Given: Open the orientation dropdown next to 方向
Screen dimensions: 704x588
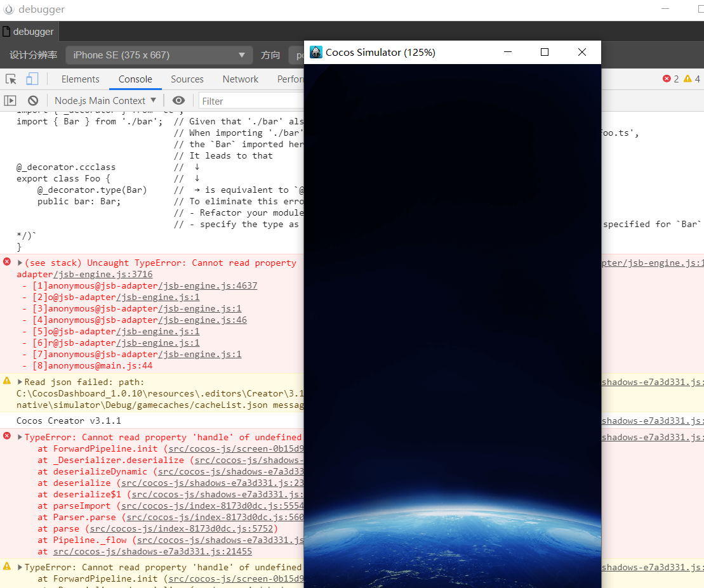Looking at the screenshot, I should click(x=296, y=55).
